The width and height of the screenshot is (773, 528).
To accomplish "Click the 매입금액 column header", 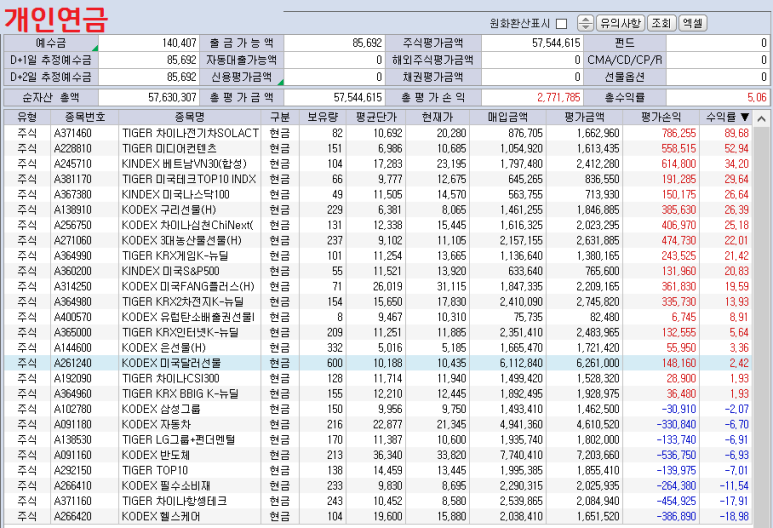I will 508,117.
